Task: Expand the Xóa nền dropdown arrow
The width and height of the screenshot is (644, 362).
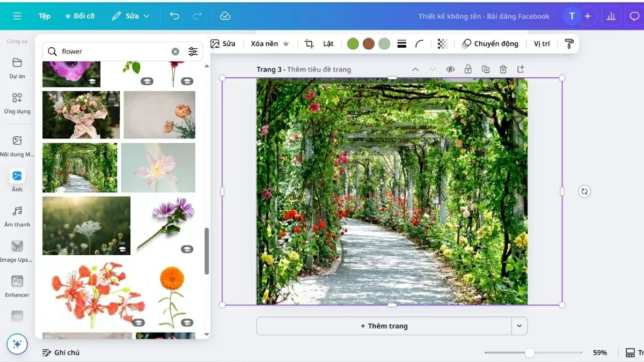Action: point(286,43)
